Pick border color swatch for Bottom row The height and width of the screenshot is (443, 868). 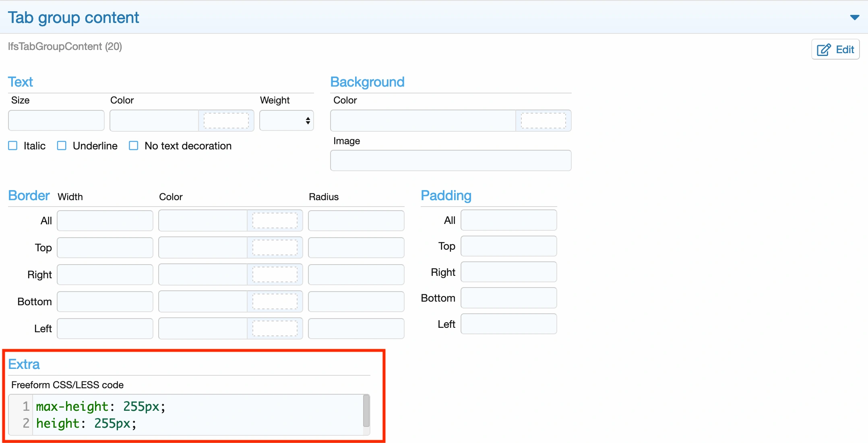click(275, 302)
